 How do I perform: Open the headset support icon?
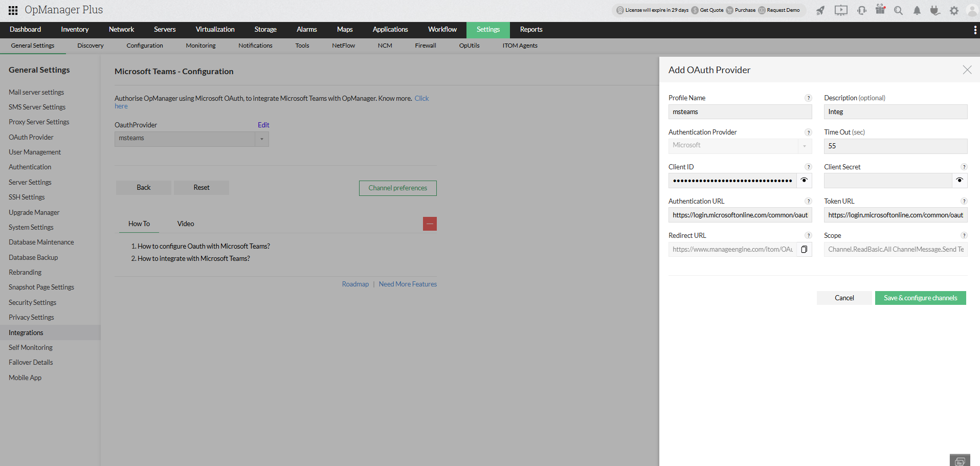click(862, 10)
